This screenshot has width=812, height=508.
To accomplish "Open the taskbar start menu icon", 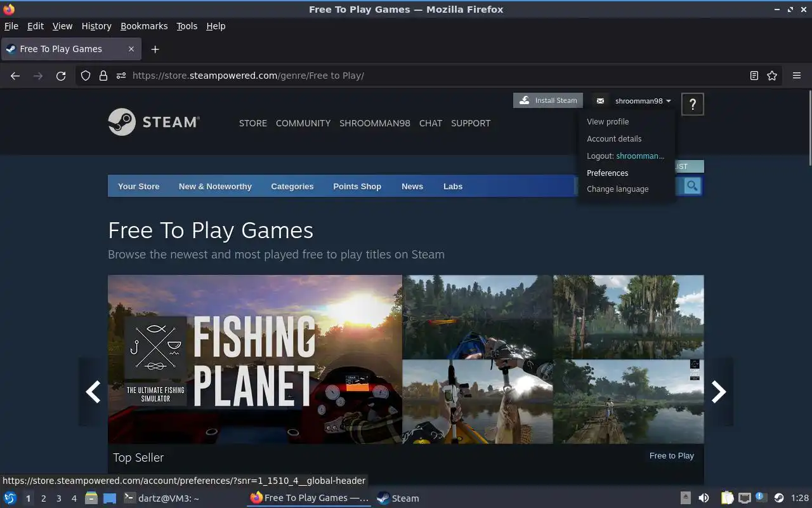I will [x=10, y=498].
